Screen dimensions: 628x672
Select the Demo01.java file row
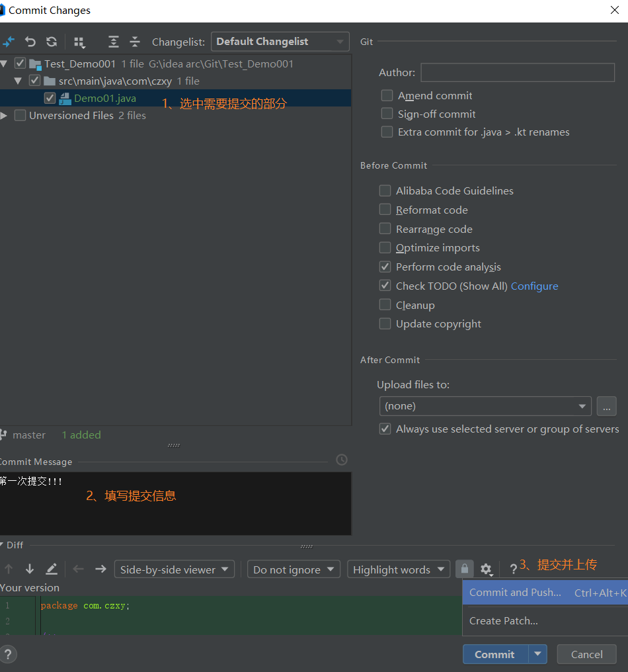click(175, 98)
